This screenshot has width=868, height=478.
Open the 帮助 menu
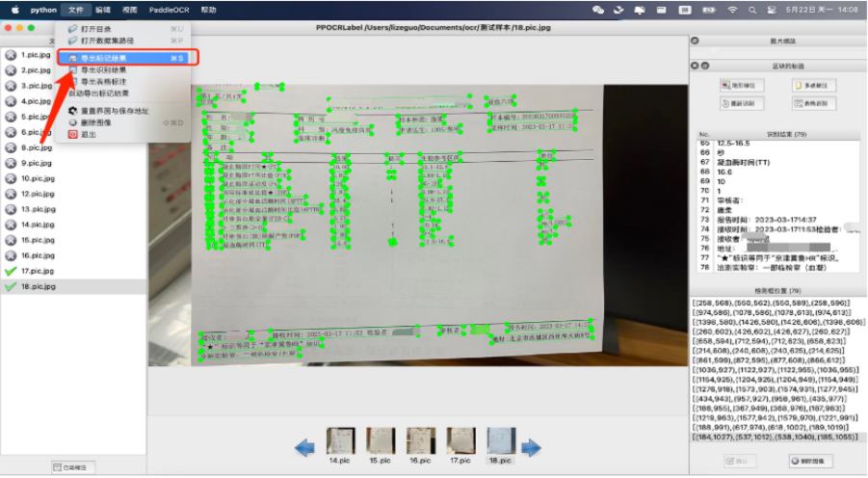(209, 10)
